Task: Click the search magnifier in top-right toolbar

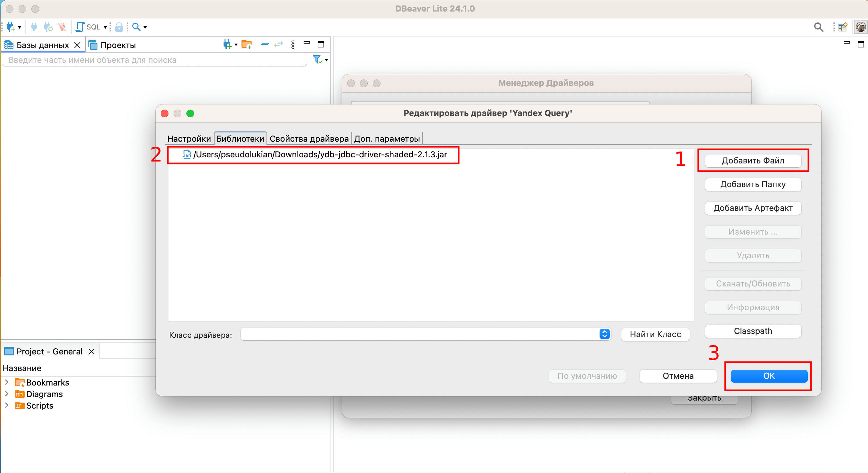Action: pos(818,27)
